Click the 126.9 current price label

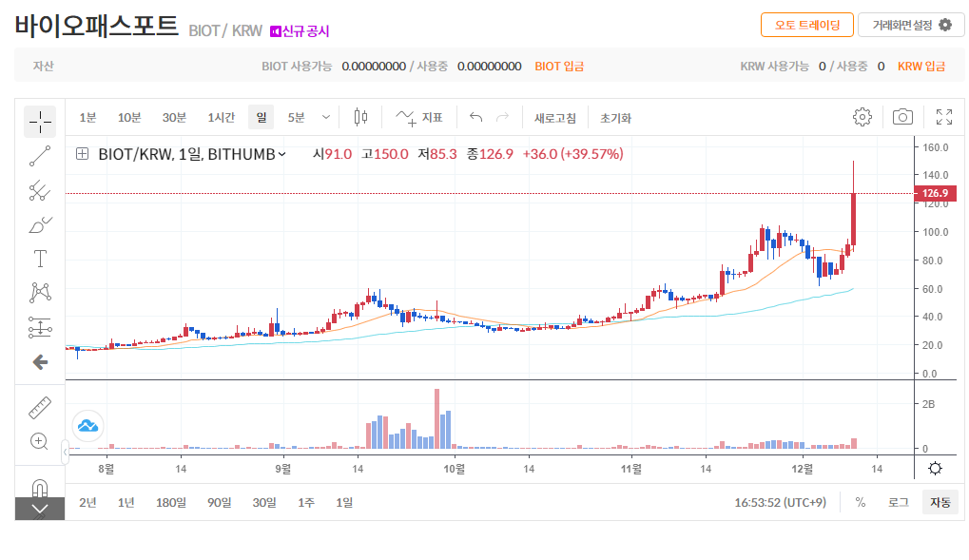point(935,193)
